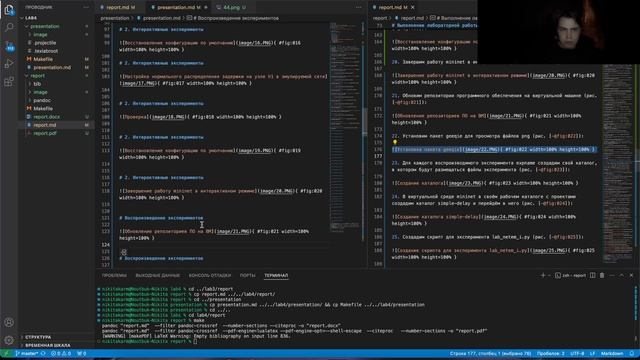Open the remote window indicator in the status bar
Image resolution: width=640 pixels, height=360 pixels.
click(6, 353)
